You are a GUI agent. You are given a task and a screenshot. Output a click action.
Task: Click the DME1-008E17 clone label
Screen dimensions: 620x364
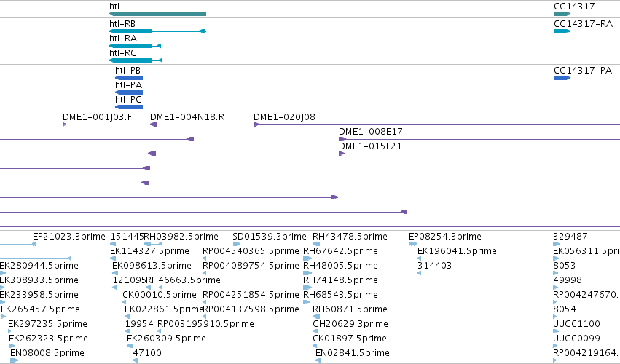371,132
